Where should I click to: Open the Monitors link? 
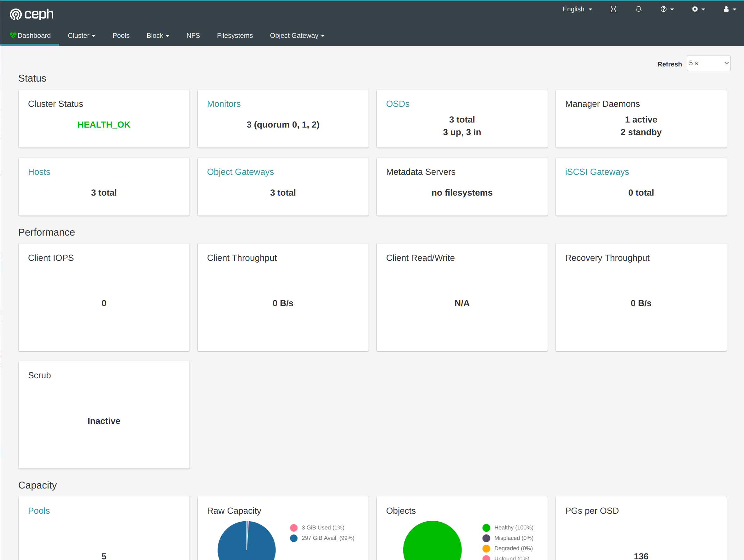[224, 104]
